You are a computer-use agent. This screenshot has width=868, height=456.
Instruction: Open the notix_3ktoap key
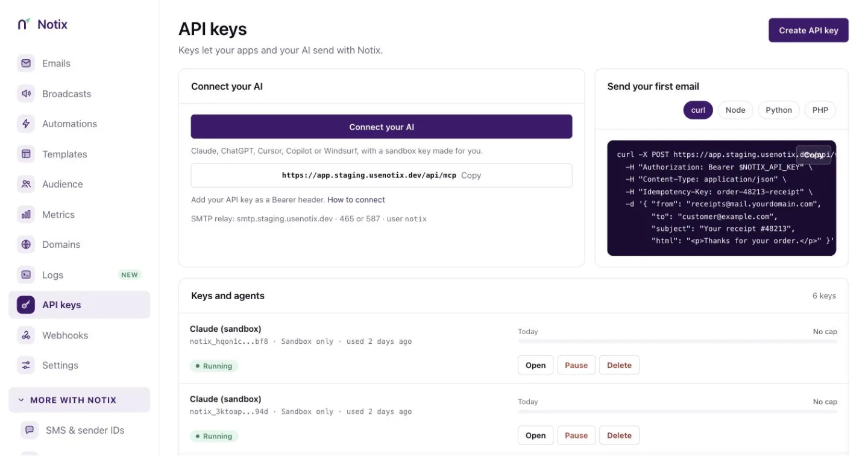pos(535,435)
